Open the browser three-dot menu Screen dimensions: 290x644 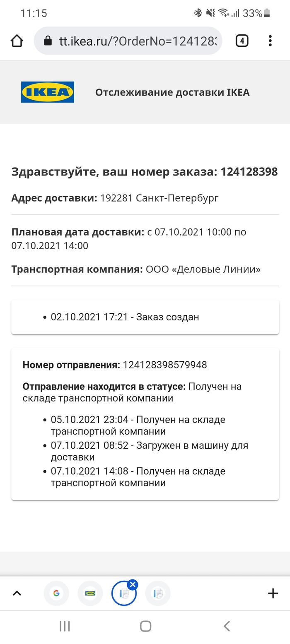click(270, 41)
